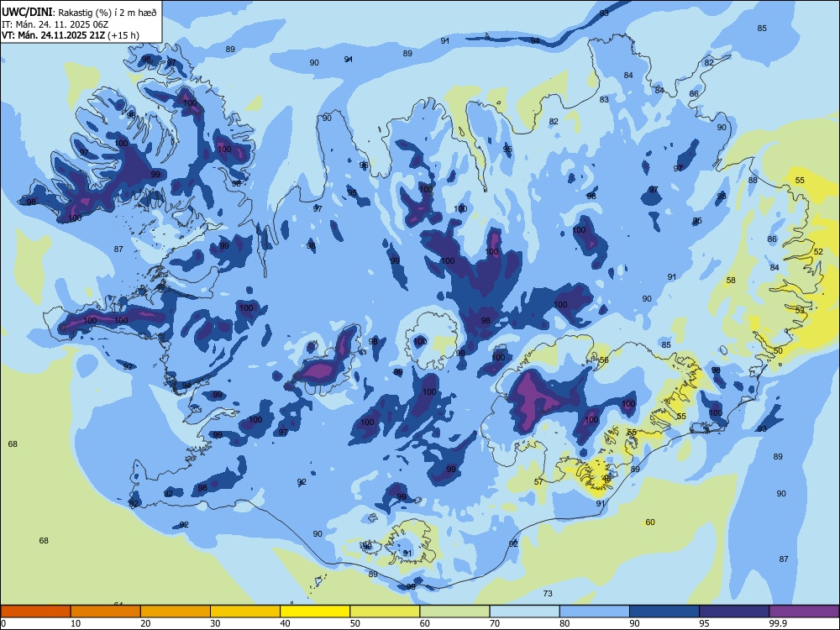
Task: Pick the 20–30 legend color block
Action: (176, 612)
